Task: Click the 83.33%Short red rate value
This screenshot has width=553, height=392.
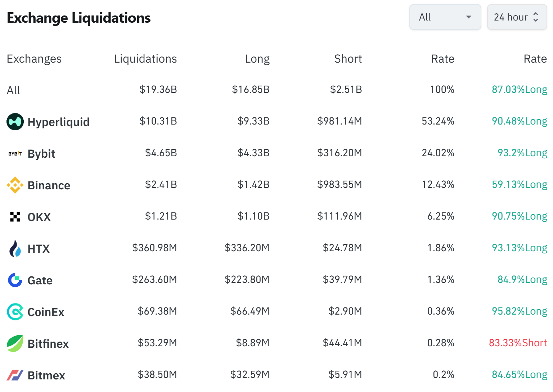Action: (518, 343)
